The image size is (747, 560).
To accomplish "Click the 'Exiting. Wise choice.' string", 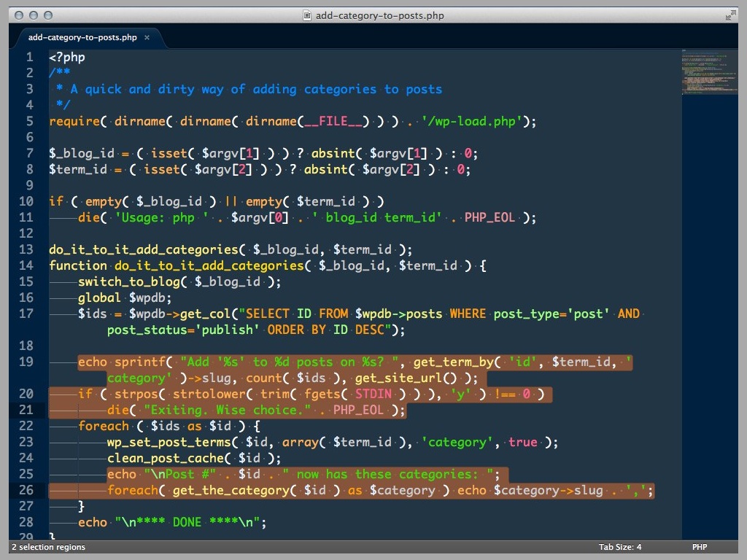I will click(x=228, y=410).
